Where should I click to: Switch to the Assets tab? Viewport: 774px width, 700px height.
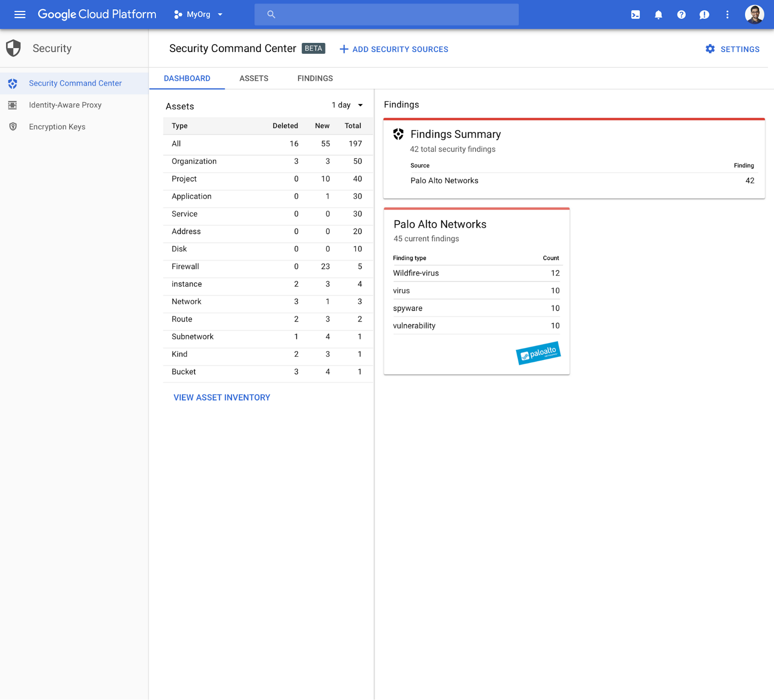pos(254,78)
